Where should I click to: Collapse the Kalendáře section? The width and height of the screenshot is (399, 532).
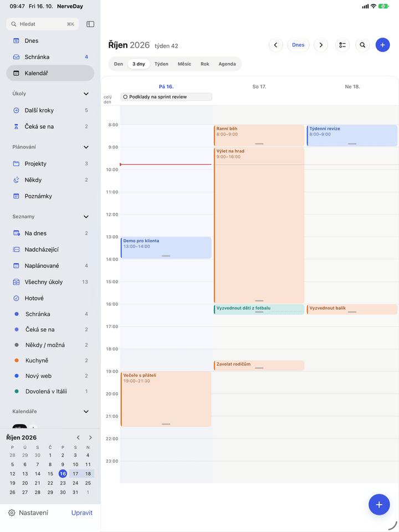coord(86,411)
